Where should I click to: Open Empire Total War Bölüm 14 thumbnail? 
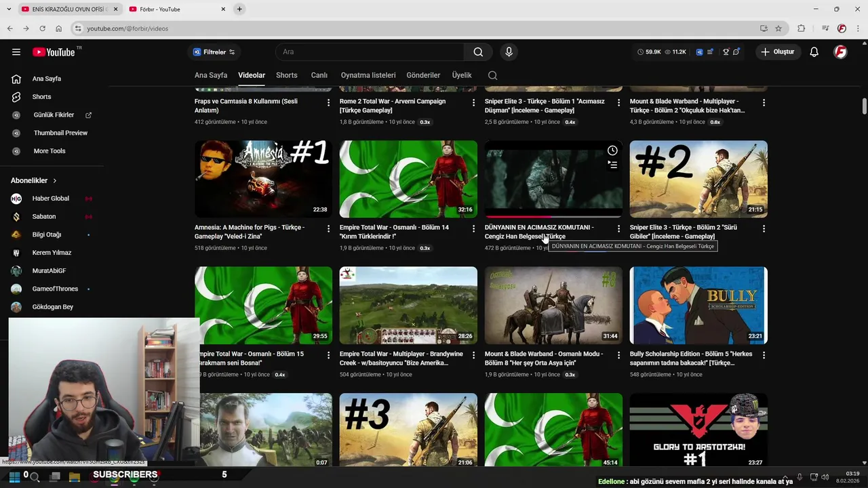pyautogui.click(x=408, y=179)
